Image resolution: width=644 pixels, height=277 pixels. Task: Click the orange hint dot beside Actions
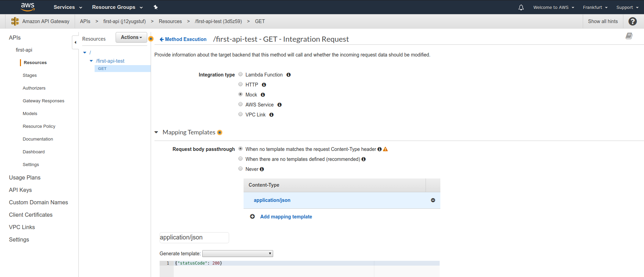click(x=151, y=39)
